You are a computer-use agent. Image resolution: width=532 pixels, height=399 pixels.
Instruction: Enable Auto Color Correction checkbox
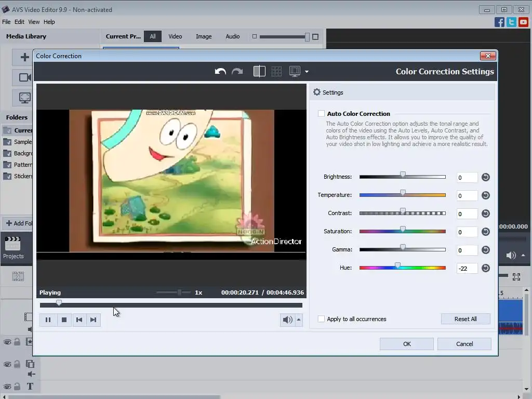pyautogui.click(x=321, y=114)
